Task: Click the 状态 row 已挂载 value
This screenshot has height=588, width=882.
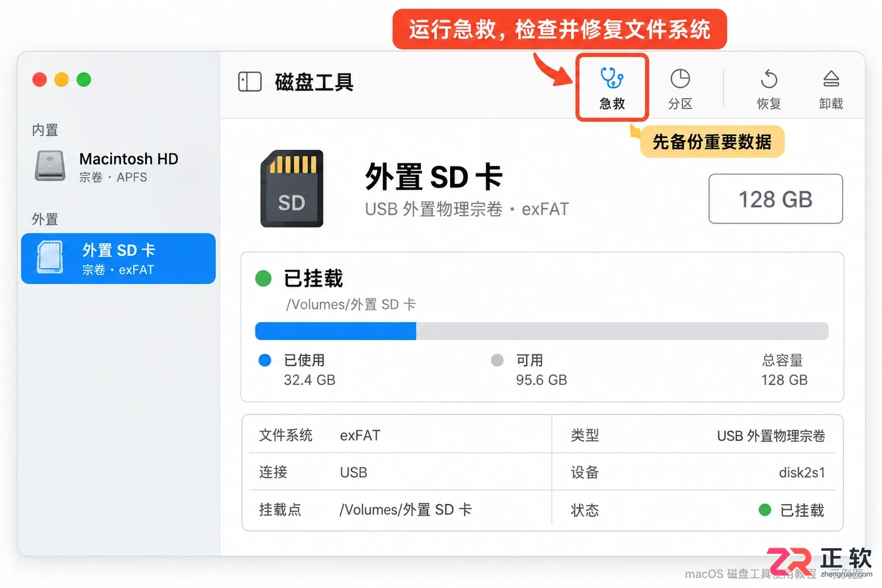Action: click(x=802, y=510)
